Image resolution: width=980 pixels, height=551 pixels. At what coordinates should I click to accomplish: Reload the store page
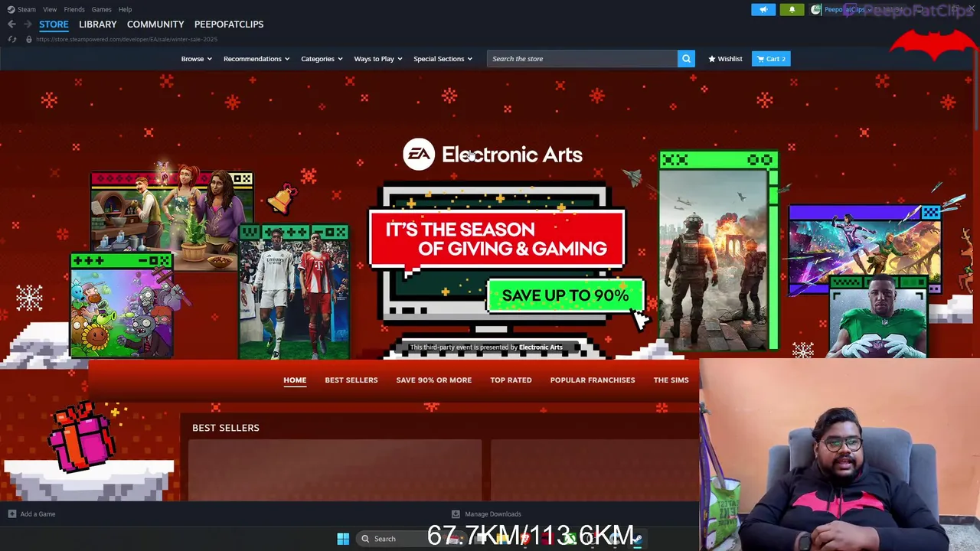[x=11, y=39]
